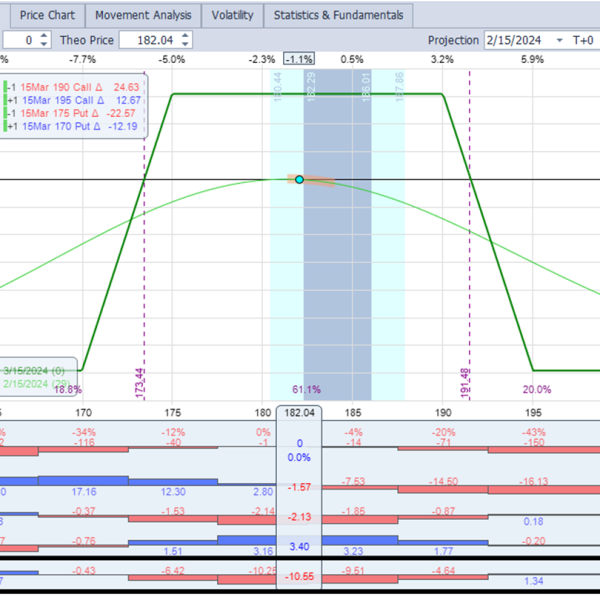The width and height of the screenshot is (600, 600).
Task: Decrease Theo Price with the down arrow
Action: pos(186,45)
